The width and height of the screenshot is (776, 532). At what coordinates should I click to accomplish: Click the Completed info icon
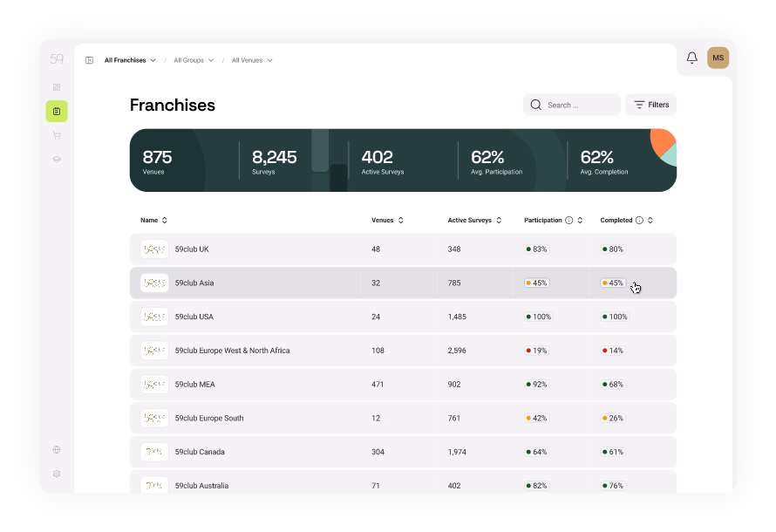639,221
